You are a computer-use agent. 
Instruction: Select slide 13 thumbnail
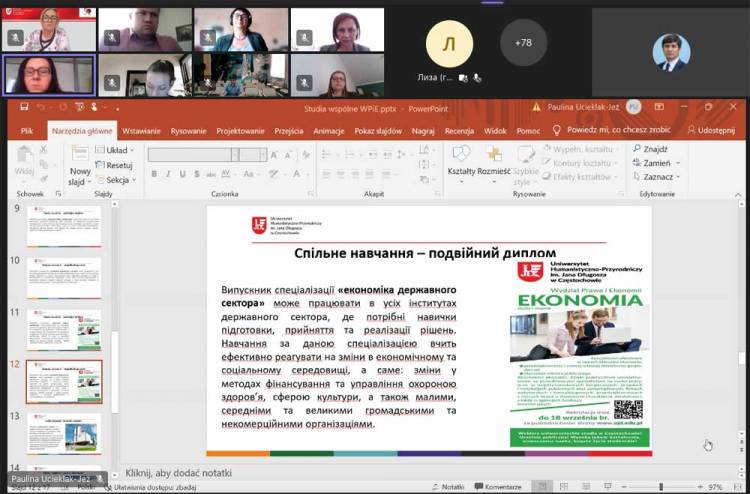(63, 432)
